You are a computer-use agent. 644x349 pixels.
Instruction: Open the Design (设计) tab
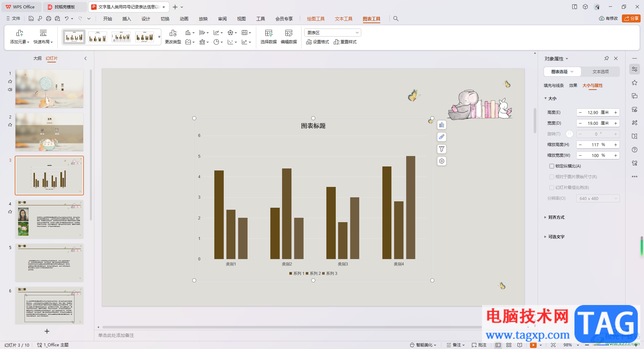pyautogui.click(x=146, y=19)
